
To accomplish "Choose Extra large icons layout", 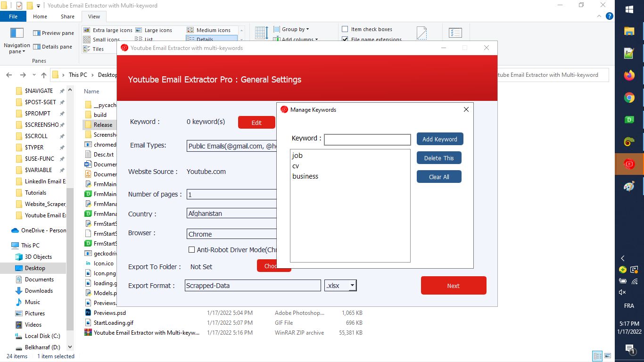I will click(108, 30).
